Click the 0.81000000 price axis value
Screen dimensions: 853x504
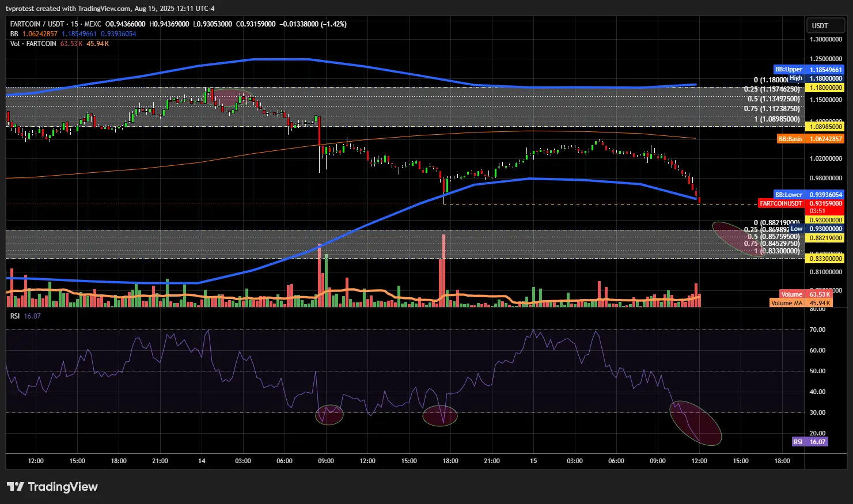[x=826, y=272]
